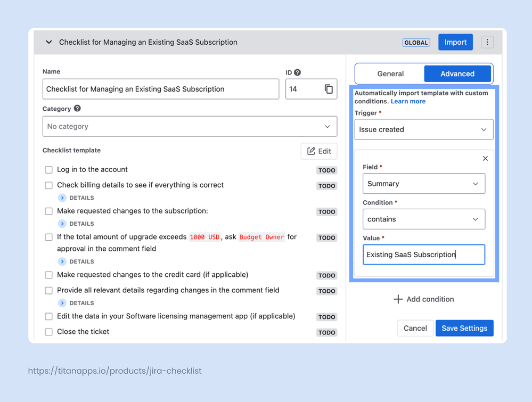Check the Log in to the account item

[x=48, y=169]
